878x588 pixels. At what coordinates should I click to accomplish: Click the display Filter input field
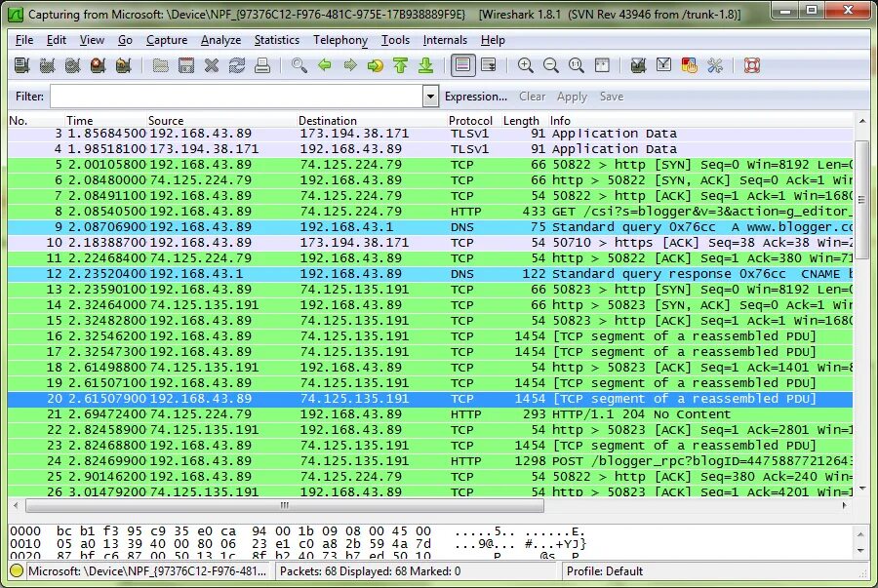point(236,97)
